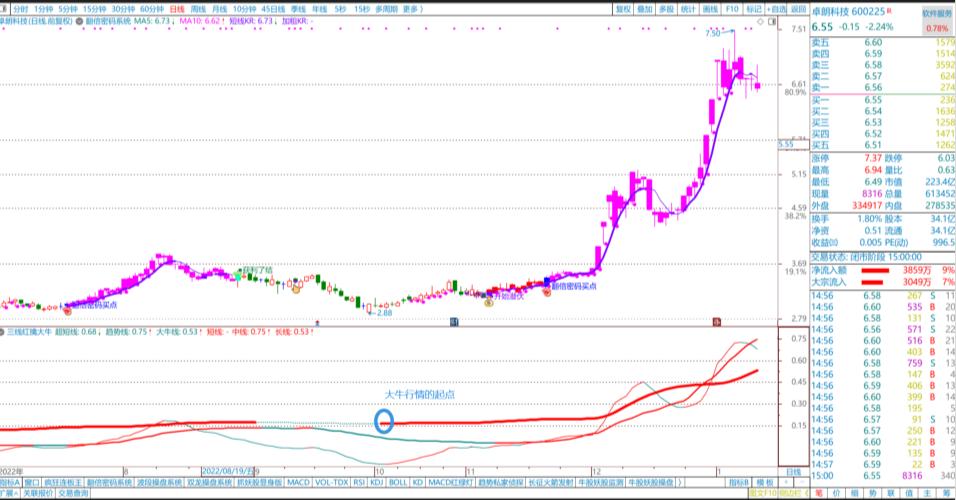The height and width of the screenshot is (500, 956).
Task: Click the round icon before 三线红擒大牛 indicator
Action: [x=2, y=332]
